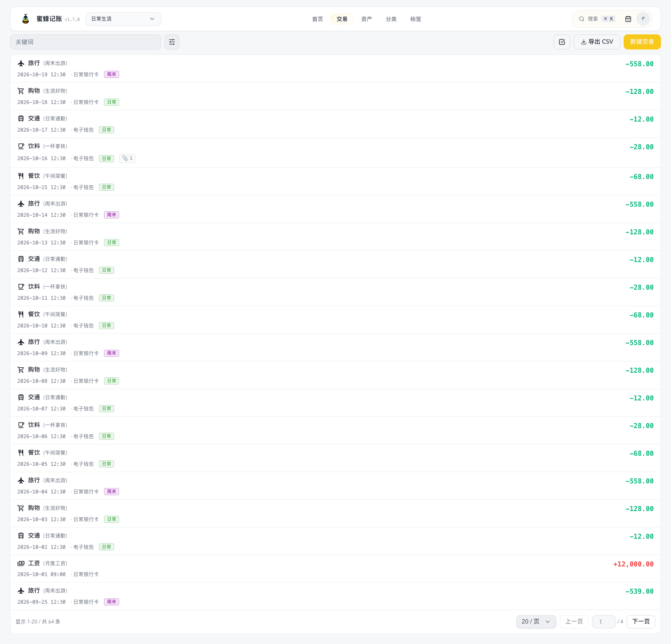Focus the 关键词 keyword input
671x644 pixels.
coord(86,42)
